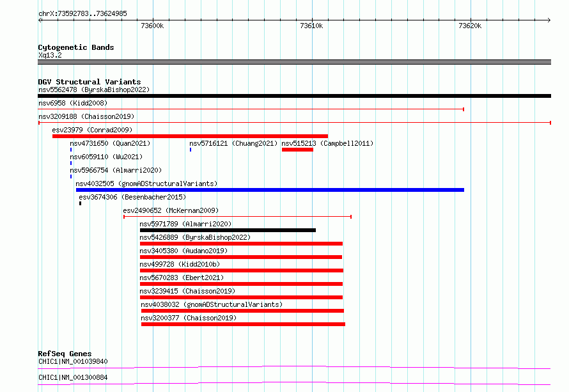Click the DGV Structural Variants track title

pyautogui.click(x=90, y=82)
